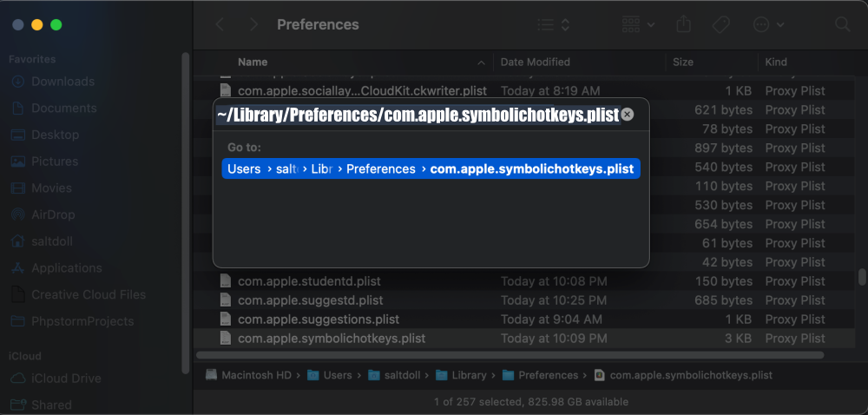Viewport: 868px width, 415px height.
Task: Click the Pictures sidebar icon
Action: pos(18,161)
